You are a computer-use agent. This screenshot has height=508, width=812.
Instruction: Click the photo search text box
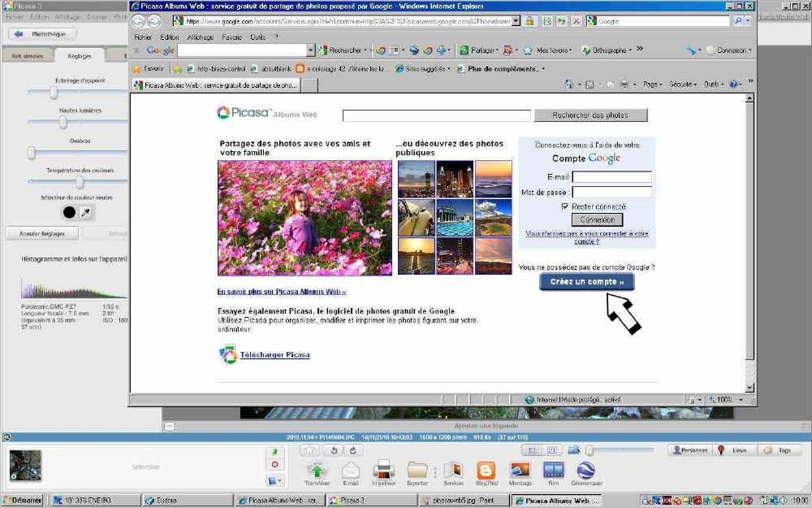[437, 115]
